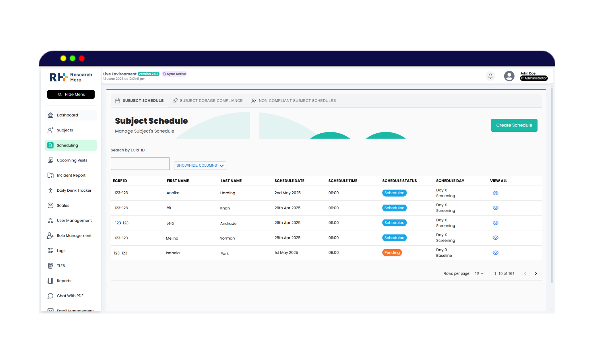Open the Rows per page dropdown

click(x=479, y=273)
